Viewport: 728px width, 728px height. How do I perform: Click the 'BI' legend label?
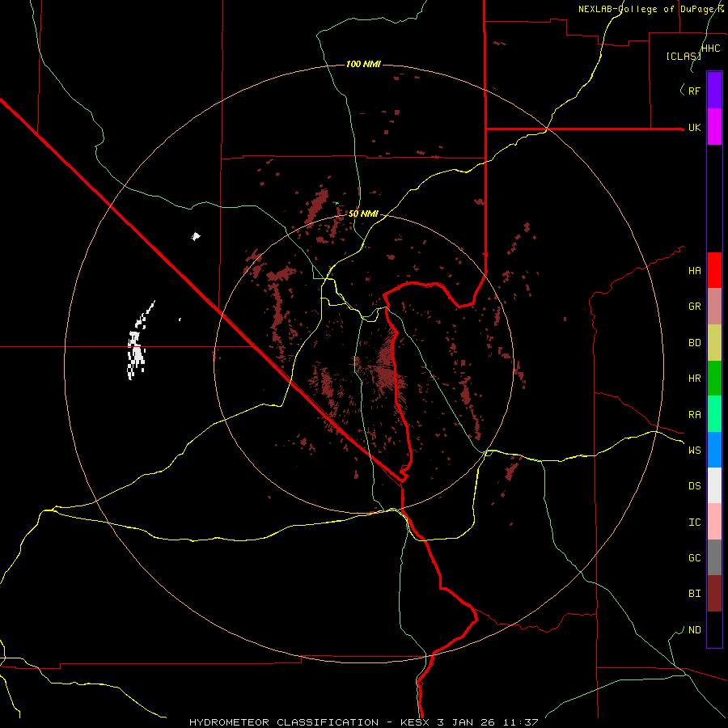pos(694,594)
